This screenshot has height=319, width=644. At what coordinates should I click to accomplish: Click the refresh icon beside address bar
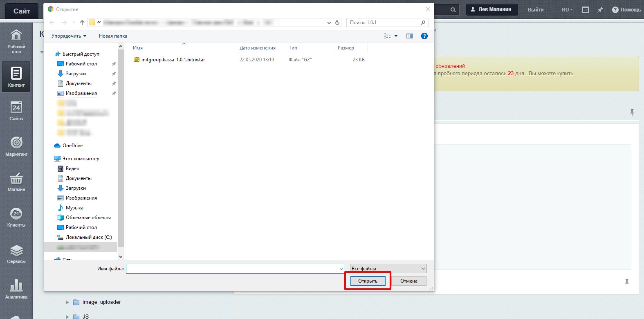click(337, 22)
